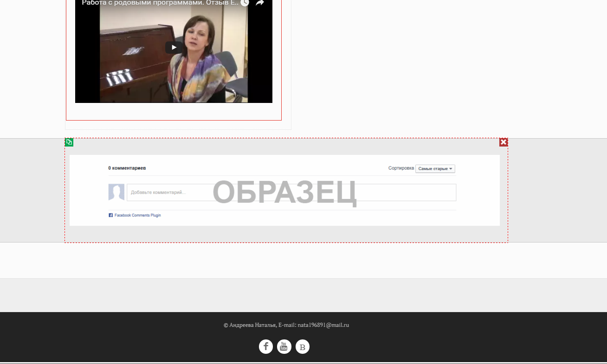The height and width of the screenshot is (364, 607).
Task: Open the Facebook Comments Plugin link
Action: click(137, 215)
